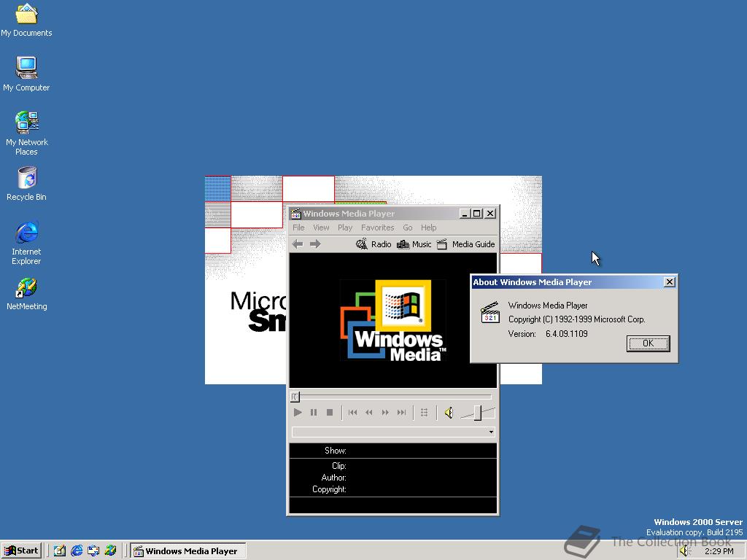Click the Stop button
The height and width of the screenshot is (560, 747).
(x=330, y=413)
